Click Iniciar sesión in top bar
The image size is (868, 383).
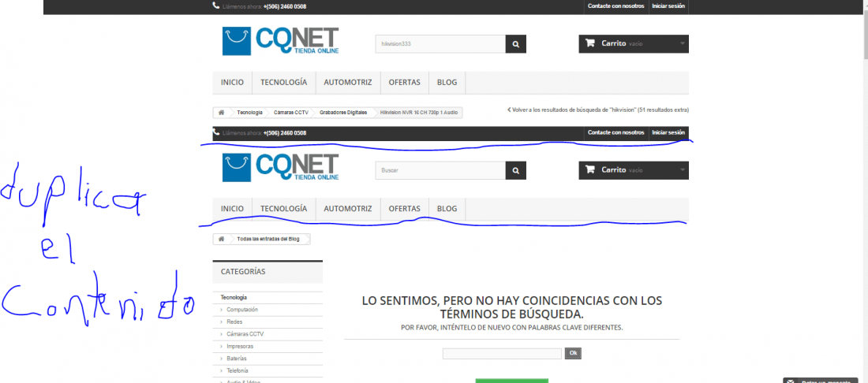click(668, 6)
